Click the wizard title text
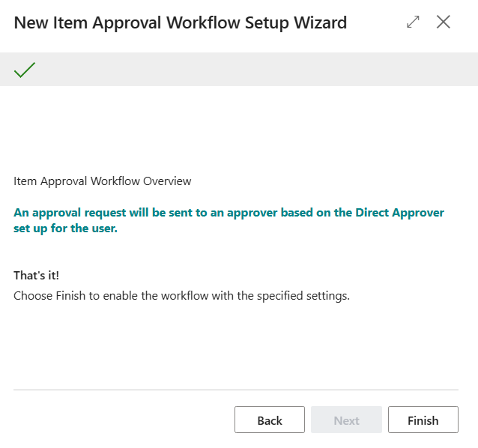 tap(181, 23)
